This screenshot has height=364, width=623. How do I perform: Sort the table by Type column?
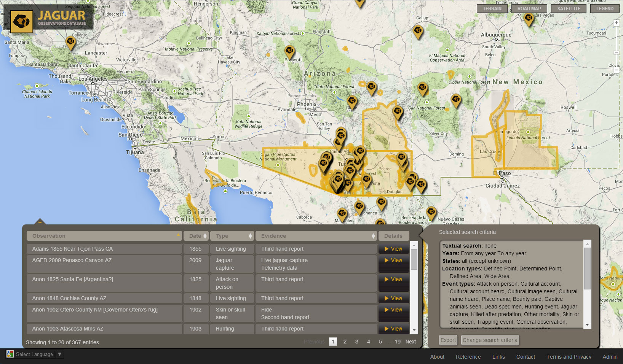tap(232, 236)
